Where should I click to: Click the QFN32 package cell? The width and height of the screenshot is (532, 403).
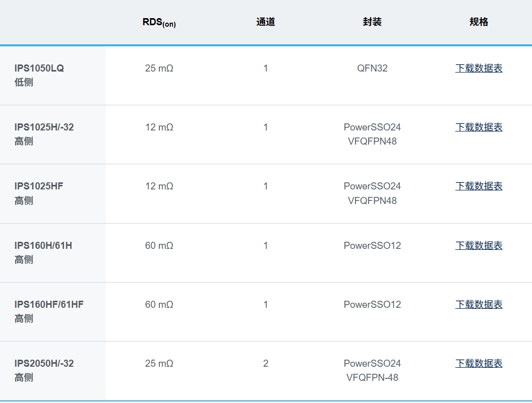[372, 68]
